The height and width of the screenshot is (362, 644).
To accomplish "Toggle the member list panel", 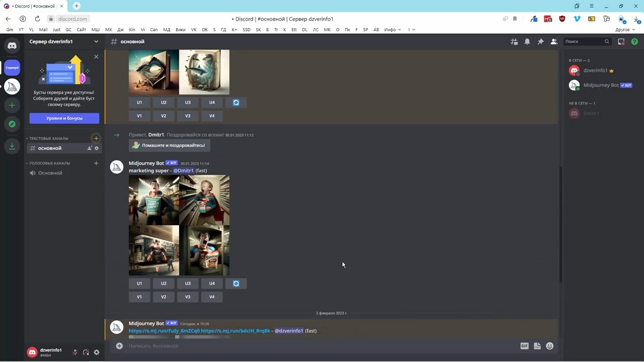I will [554, 42].
